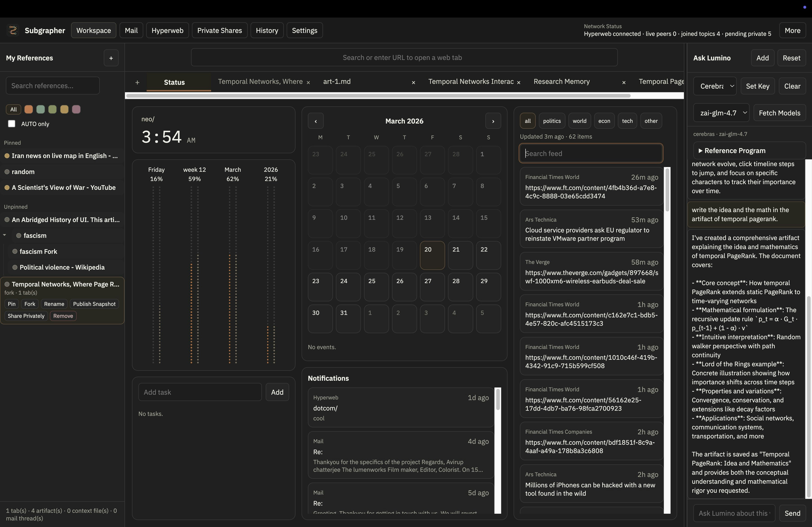Viewport: 812px width, 527px height.
Task: Open the Hyperweb menu
Action: 167,30
